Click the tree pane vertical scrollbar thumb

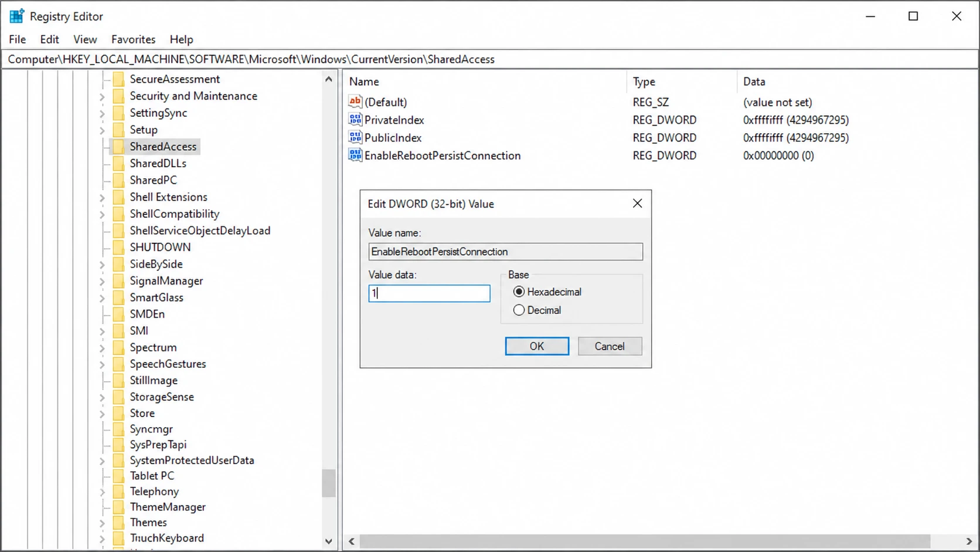tap(329, 483)
